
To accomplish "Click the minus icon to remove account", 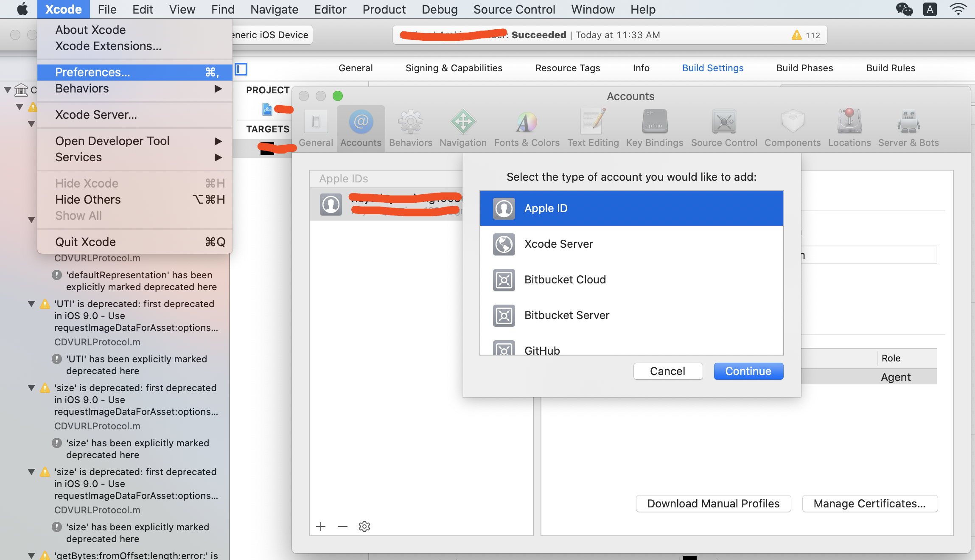I will [x=343, y=526].
